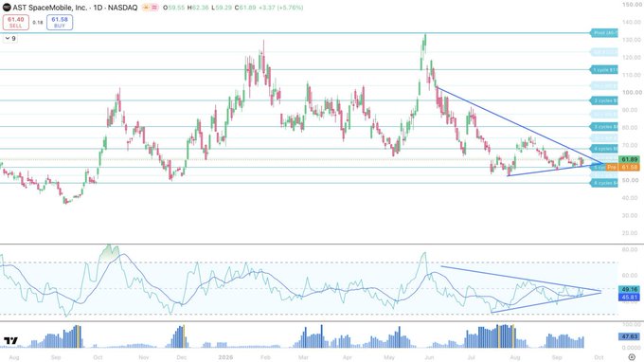The image size is (644, 362).
Task: Click the 100.00 mark on price scale
Action: (x=632, y=93)
